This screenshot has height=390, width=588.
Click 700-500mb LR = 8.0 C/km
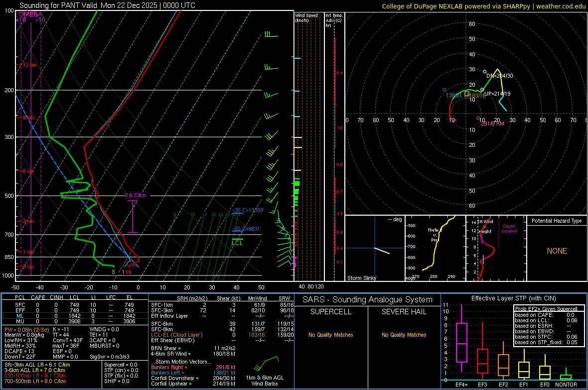point(35,381)
